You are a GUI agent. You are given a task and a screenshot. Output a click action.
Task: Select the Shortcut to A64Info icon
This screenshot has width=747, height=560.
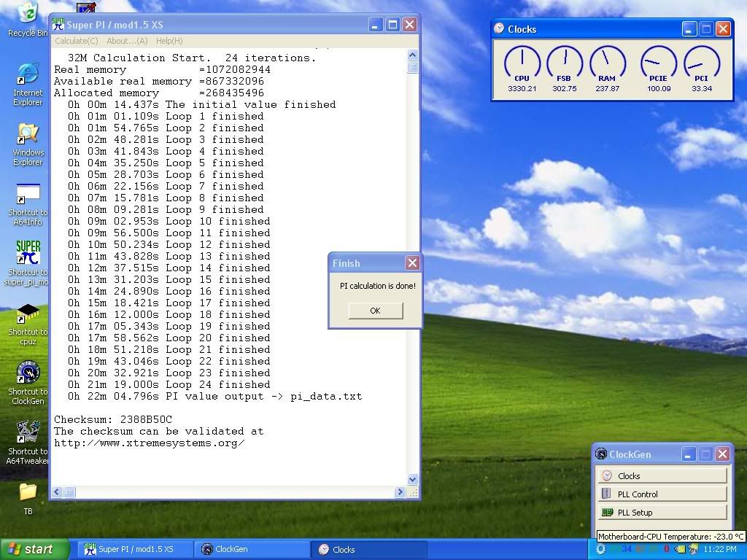[x=28, y=204]
